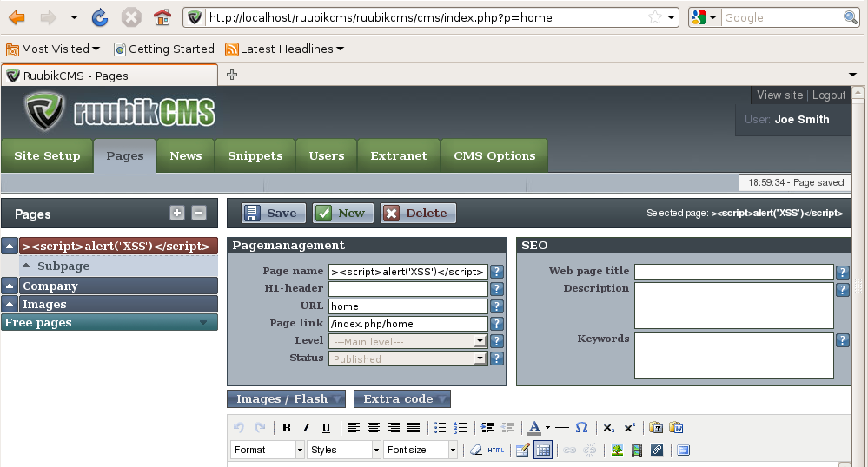The image size is (868, 467).
Task: Insert an image into the editor
Action: point(617,450)
